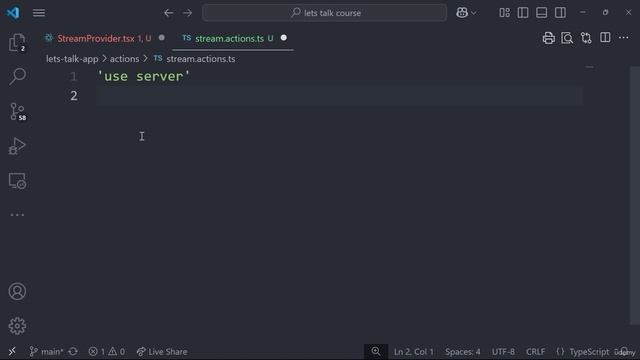Open editor More Actions ellipsis
This screenshot has height=360, width=640.
624,38
